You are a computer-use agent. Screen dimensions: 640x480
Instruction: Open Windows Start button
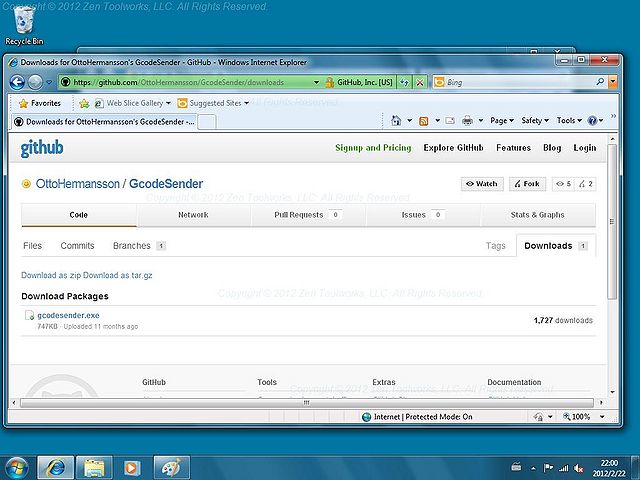pyautogui.click(x=15, y=468)
